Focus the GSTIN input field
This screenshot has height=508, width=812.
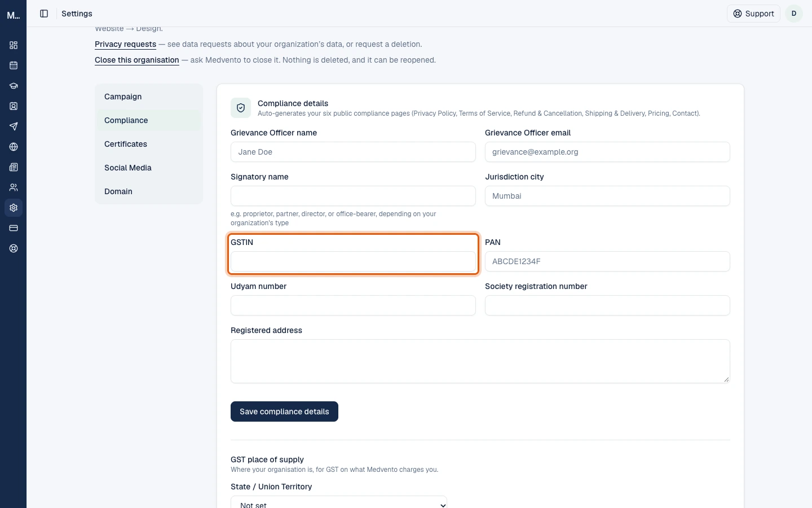coord(353,261)
